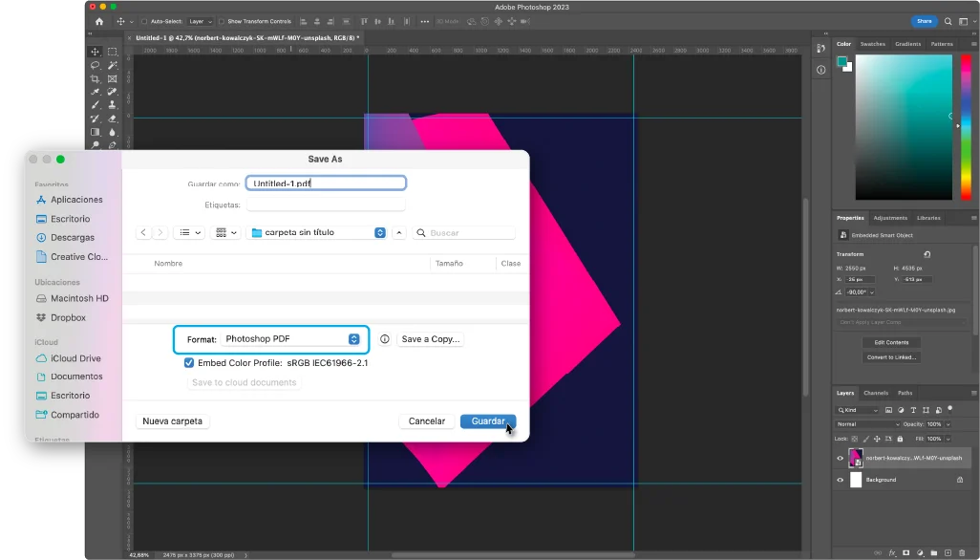Select the Lasso tool

[95, 66]
